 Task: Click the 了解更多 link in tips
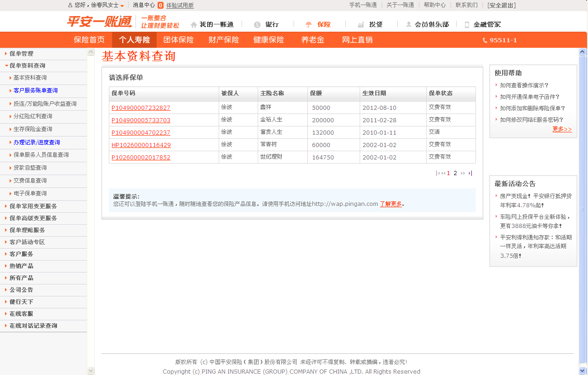(390, 204)
